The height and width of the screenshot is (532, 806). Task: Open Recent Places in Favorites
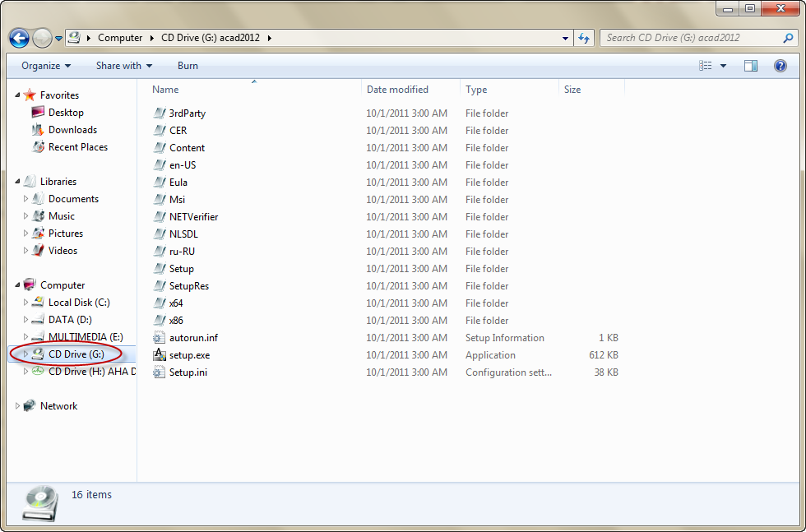pyautogui.click(x=77, y=147)
